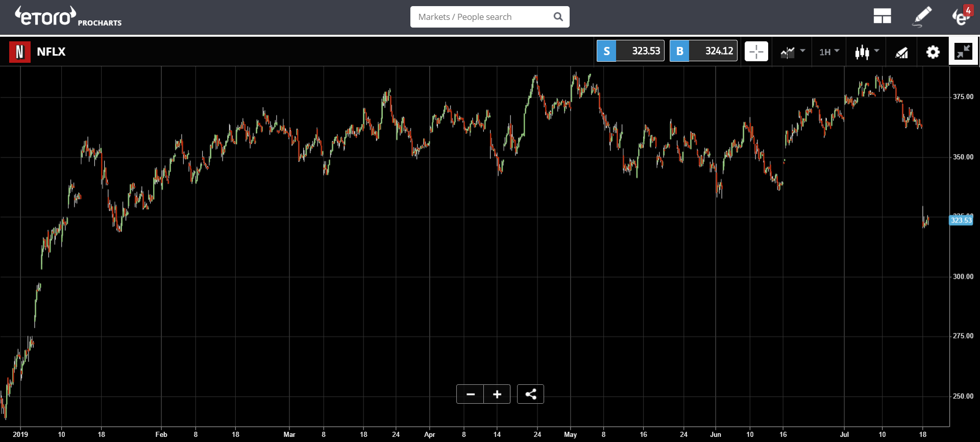Zoom out the chart with minus
Viewport: 980px width, 442px height.
coord(470,394)
